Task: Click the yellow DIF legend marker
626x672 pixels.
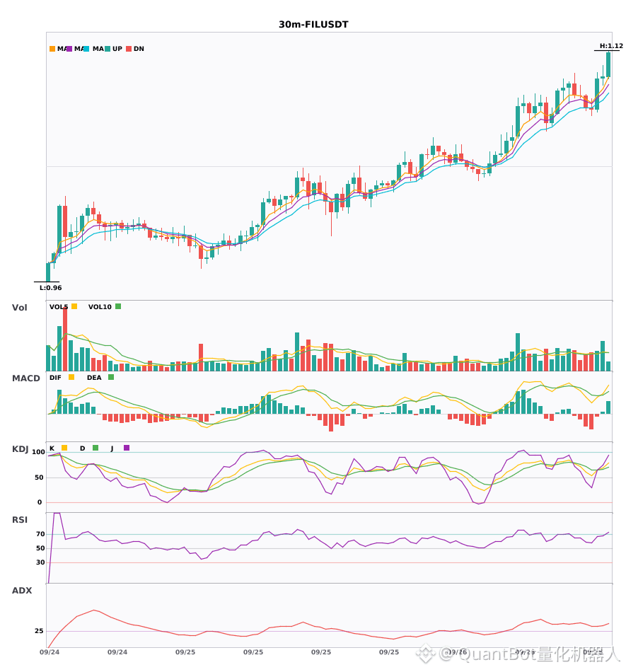Action: pos(71,377)
